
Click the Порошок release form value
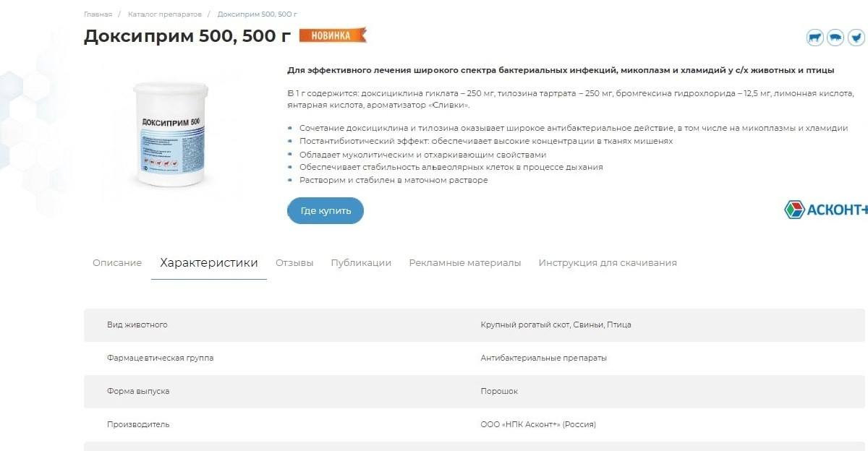pyautogui.click(x=499, y=391)
